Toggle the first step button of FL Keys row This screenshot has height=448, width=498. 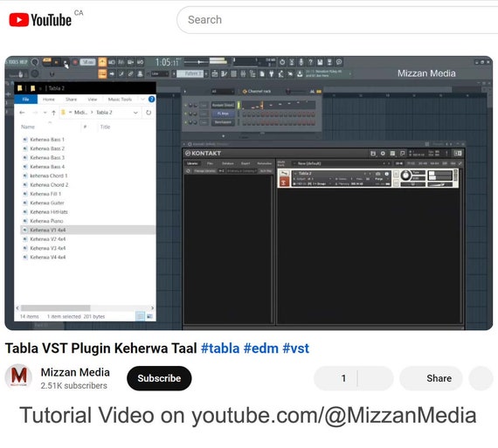click(x=245, y=114)
